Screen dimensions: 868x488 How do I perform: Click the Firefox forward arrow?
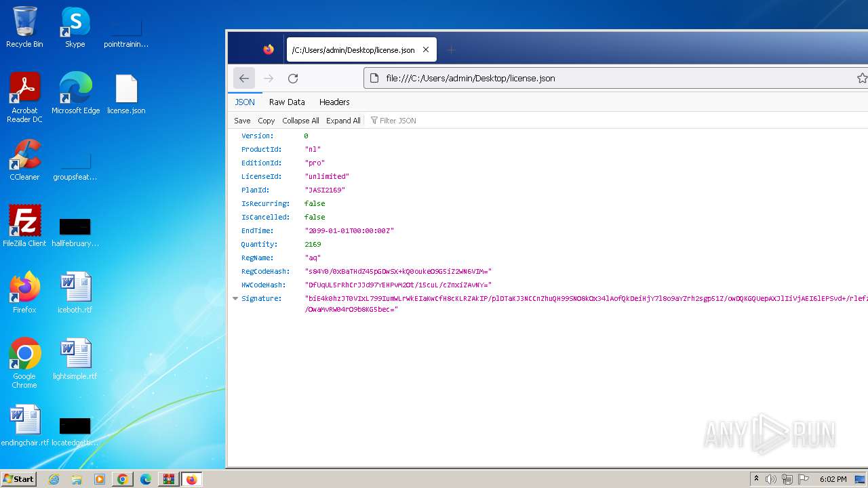[269, 78]
